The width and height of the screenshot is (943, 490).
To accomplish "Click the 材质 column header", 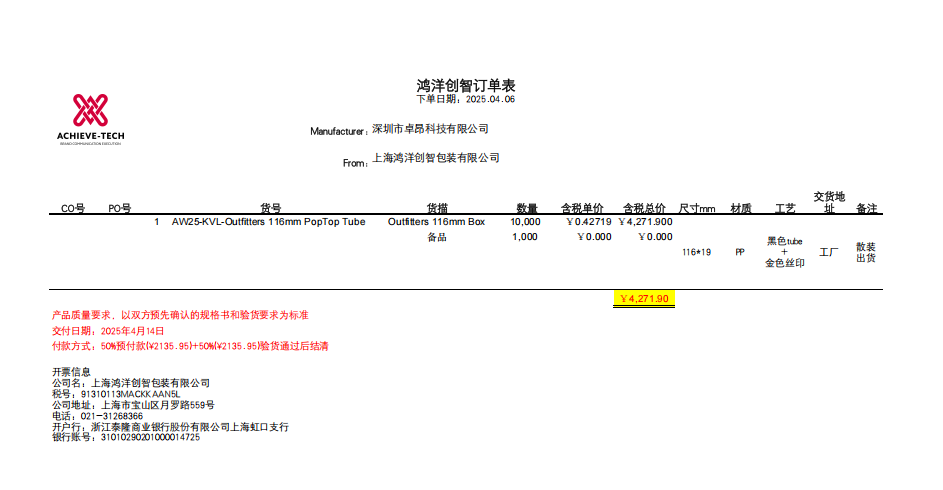I will (x=741, y=208).
